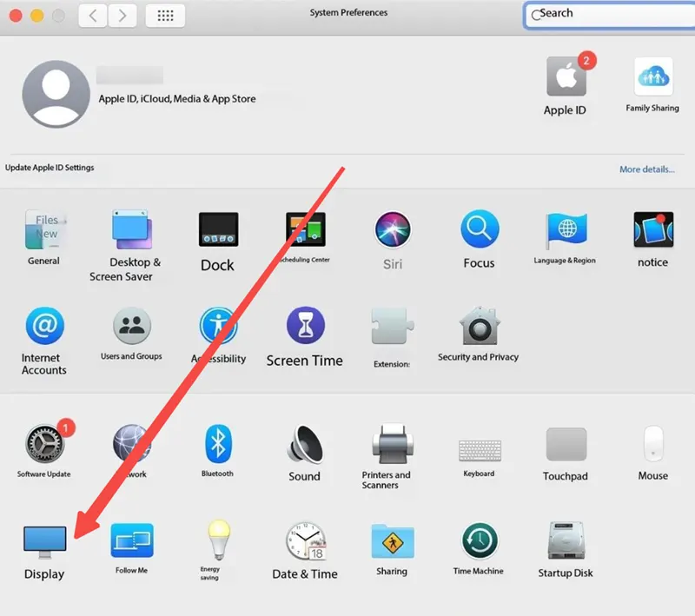Image resolution: width=695 pixels, height=616 pixels.
Task: Open Display preferences
Action: [43, 540]
